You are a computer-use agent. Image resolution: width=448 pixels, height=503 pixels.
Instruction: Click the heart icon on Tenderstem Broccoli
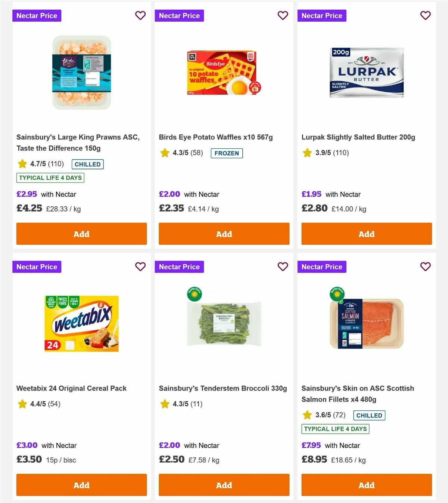click(x=283, y=267)
